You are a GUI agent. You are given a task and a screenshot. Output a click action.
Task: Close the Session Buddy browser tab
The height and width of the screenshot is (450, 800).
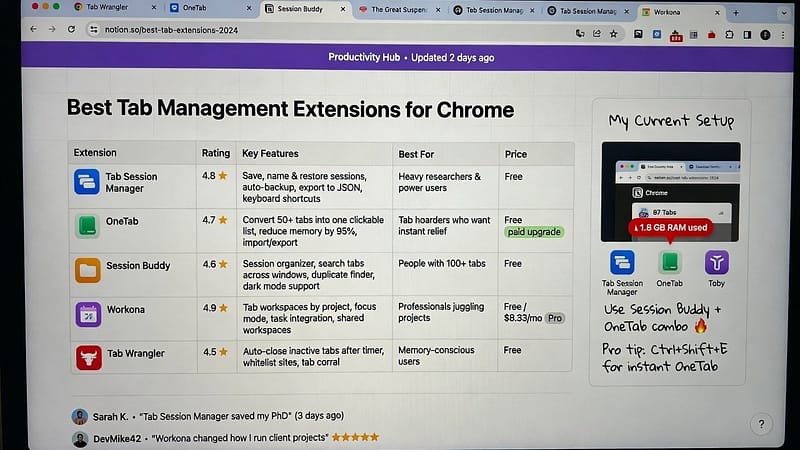click(343, 9)
